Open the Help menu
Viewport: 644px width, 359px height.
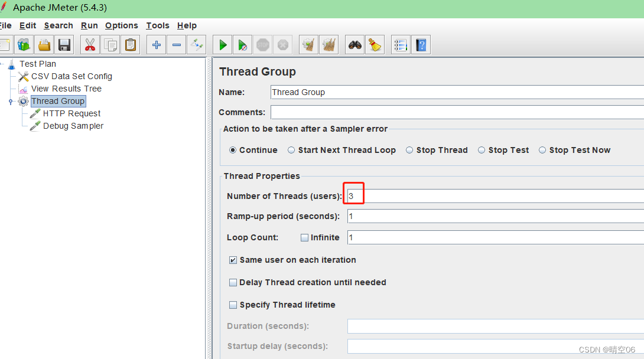[x=187, y=25]
